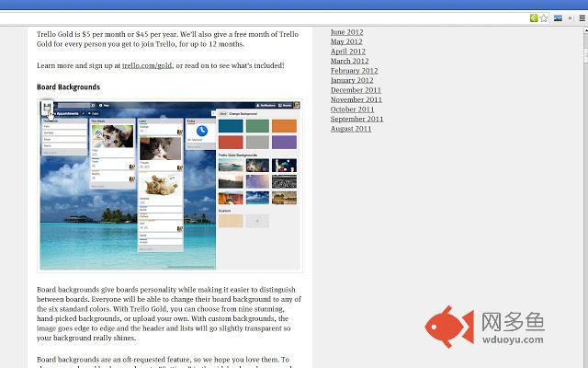Click the Board Backgrounds heading
The height and width of the screenshot is (368, 588).
68,87
